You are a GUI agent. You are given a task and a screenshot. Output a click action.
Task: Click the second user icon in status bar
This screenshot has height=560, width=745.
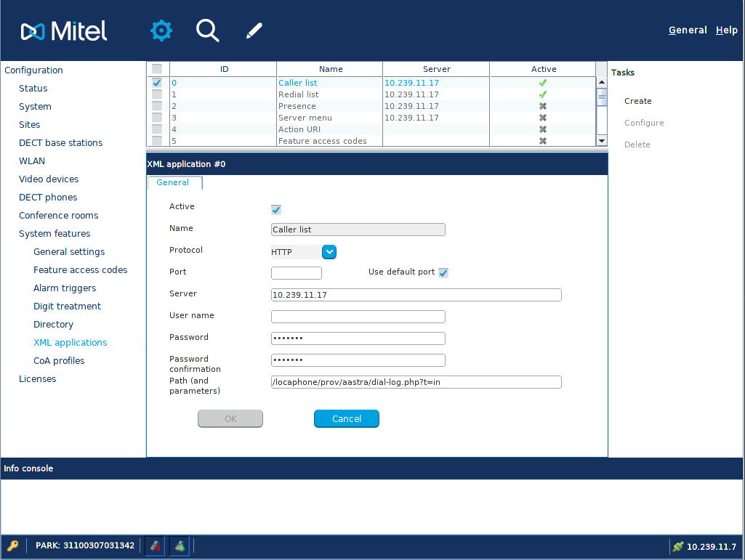click(180, 546)
